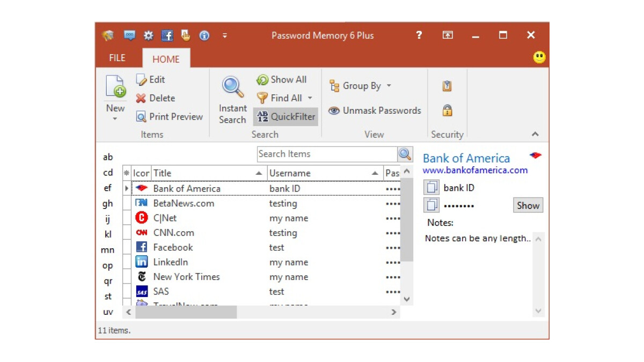Filter by letters uv
Viewport: 644px width, 362px height.
(x=108, y=312)
